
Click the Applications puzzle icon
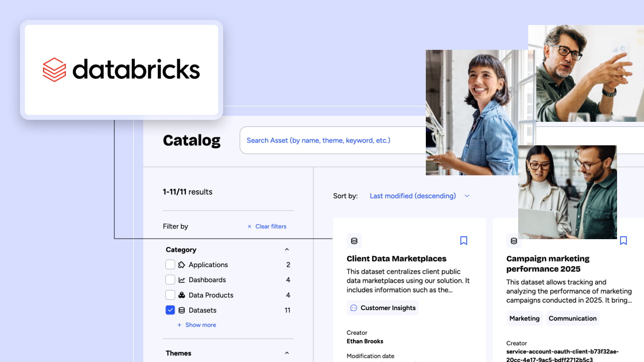[182, 265]
